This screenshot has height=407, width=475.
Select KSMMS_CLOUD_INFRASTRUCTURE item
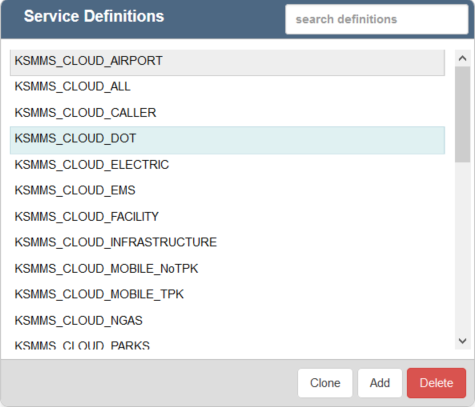227,242
